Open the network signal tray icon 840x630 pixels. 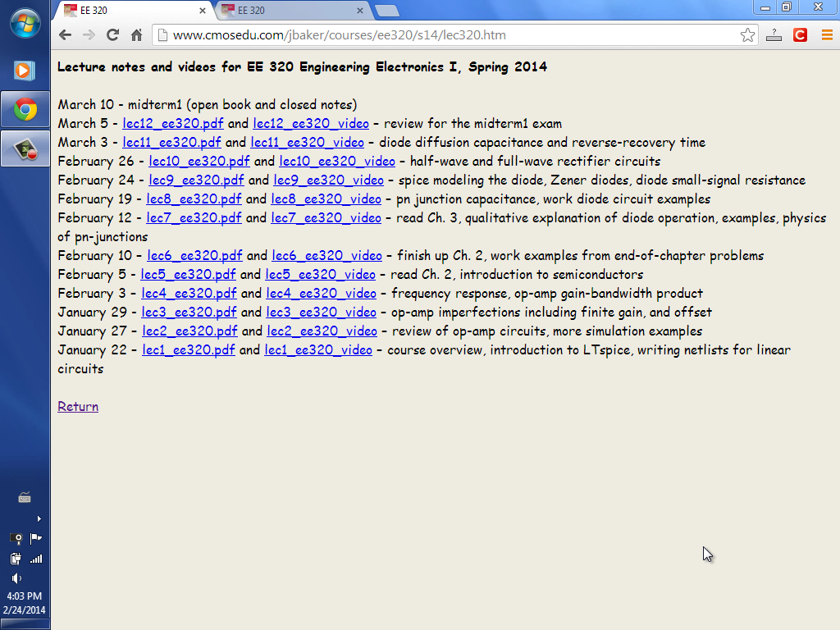[x=36, y=559]
